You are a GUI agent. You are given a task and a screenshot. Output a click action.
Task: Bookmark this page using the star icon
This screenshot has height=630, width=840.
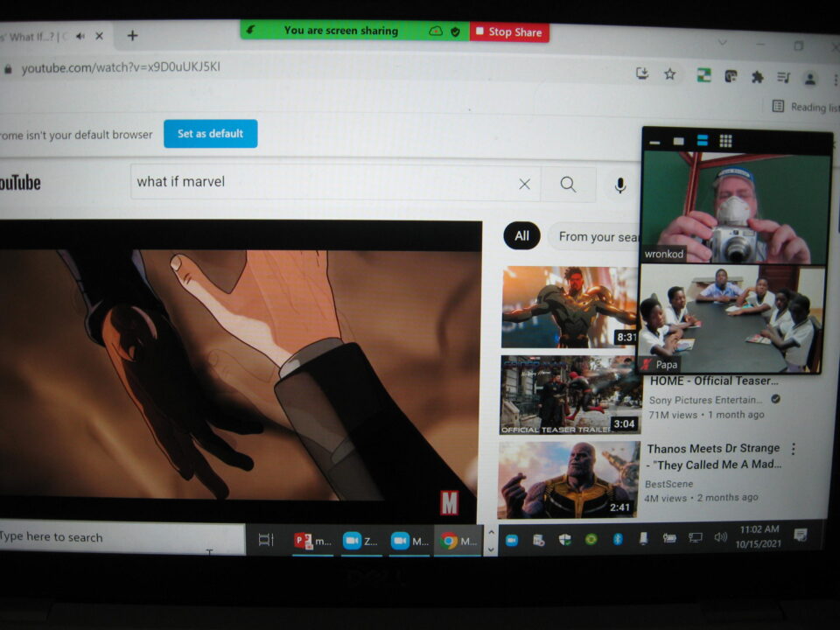(669, 74)
